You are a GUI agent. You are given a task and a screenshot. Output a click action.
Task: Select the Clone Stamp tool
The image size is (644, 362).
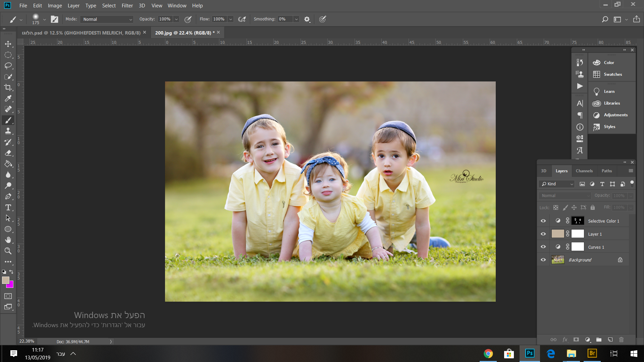[8, 131]
